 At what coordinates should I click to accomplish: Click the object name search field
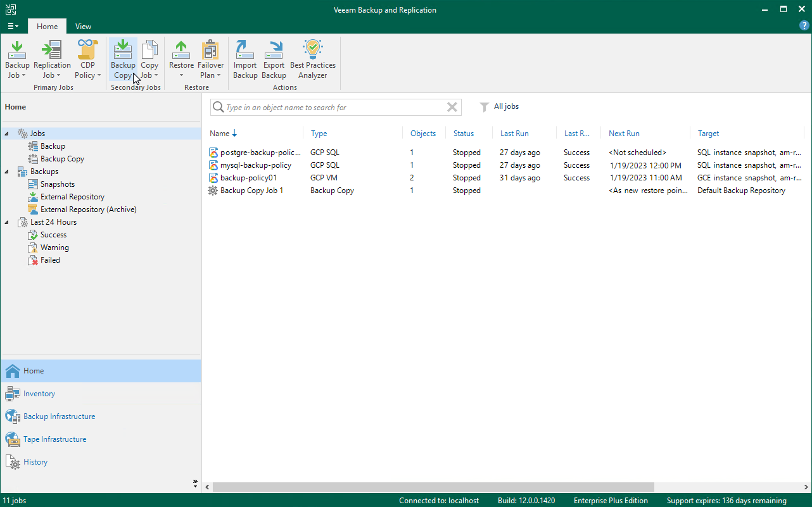(x=336, y=108)
